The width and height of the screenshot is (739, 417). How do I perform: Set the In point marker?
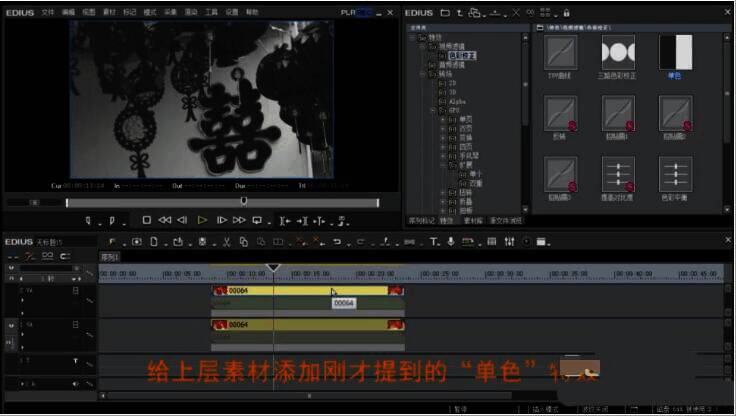click(88, 220)
